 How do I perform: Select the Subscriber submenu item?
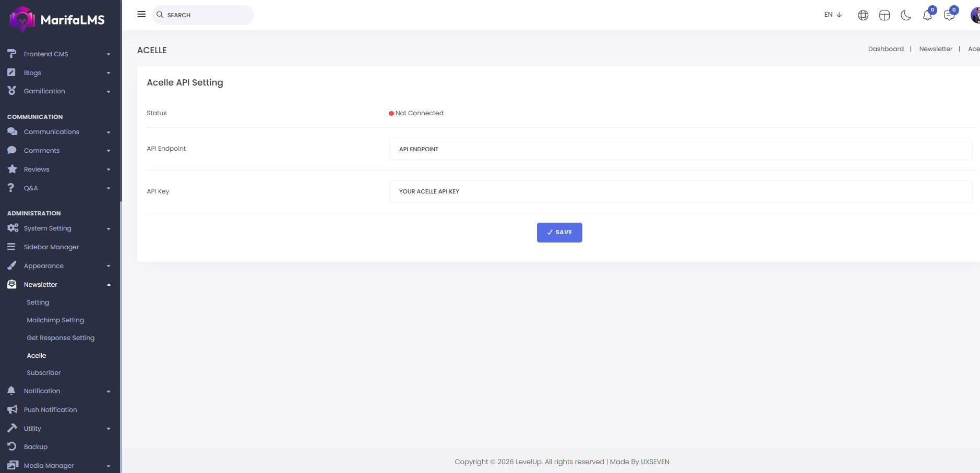pos(44,373)
